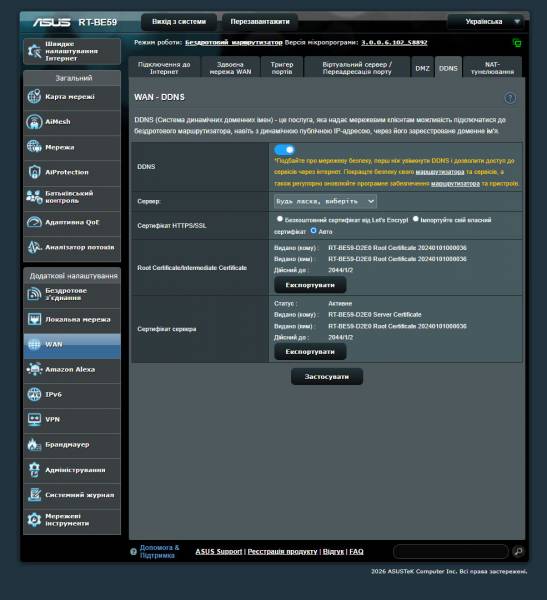Switch to the Virtual Server tab

coord(357,68)
